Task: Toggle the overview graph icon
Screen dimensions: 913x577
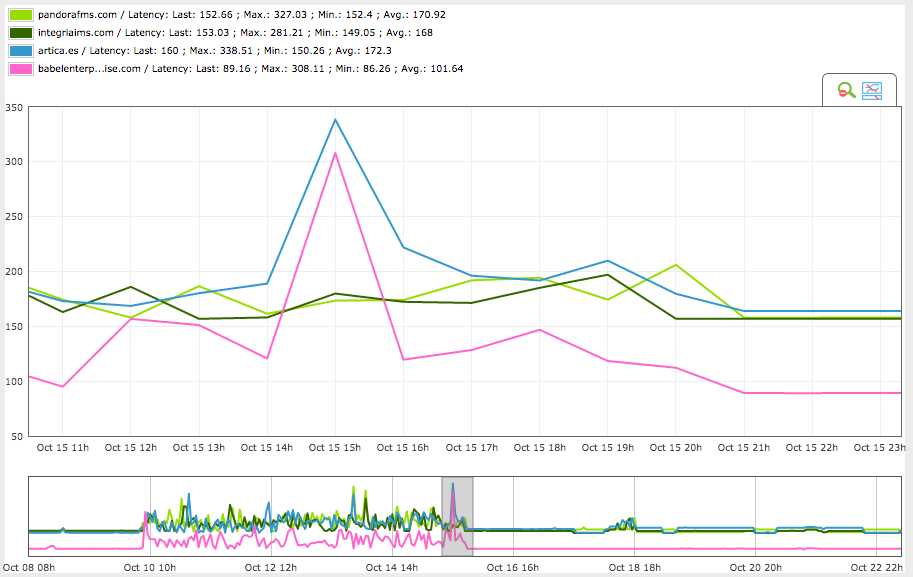Action: 872,90
